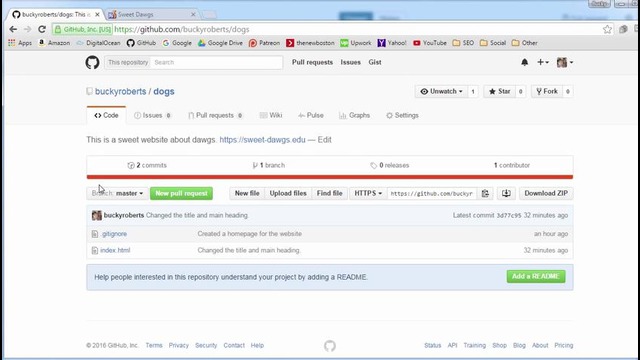Image resolution: width=640 pixels, height=360 pixels.
Task: Click the browser back arrow
Action: (13, 29)
